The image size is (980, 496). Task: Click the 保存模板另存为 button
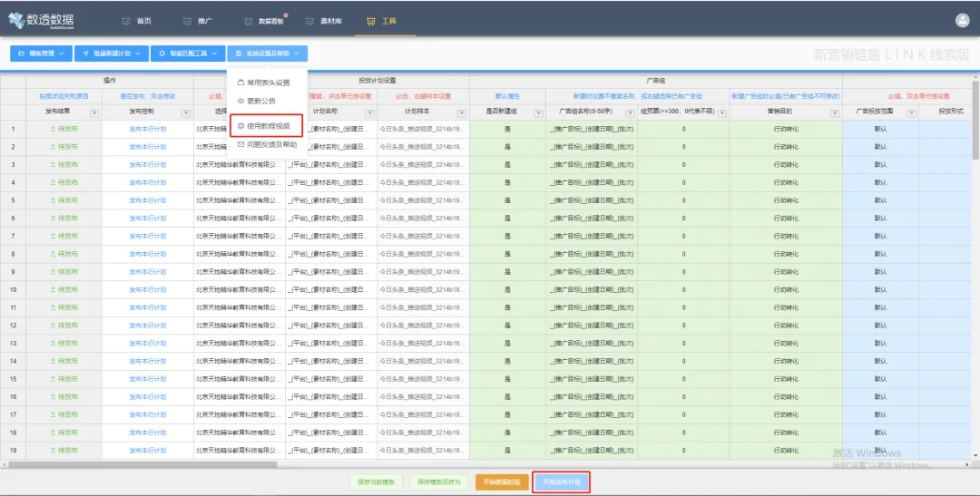tap(439, 482)
